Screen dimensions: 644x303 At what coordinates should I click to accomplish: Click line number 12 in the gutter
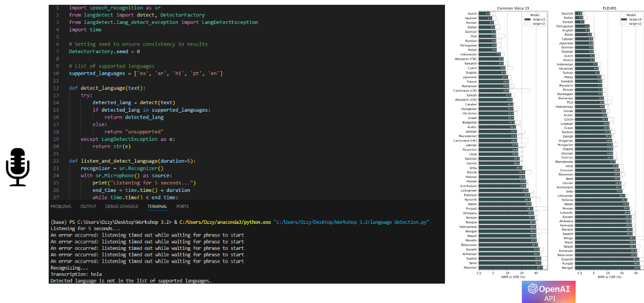[56, 88]
